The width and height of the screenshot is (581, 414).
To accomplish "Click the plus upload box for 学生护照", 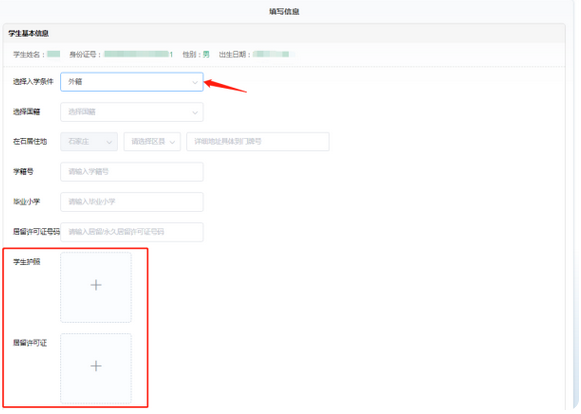I will click(96, 287).
